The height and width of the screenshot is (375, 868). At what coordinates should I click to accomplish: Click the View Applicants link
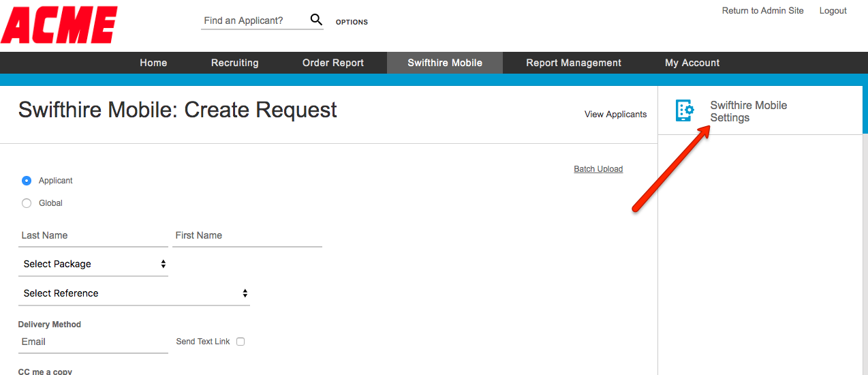pos(616,115)
